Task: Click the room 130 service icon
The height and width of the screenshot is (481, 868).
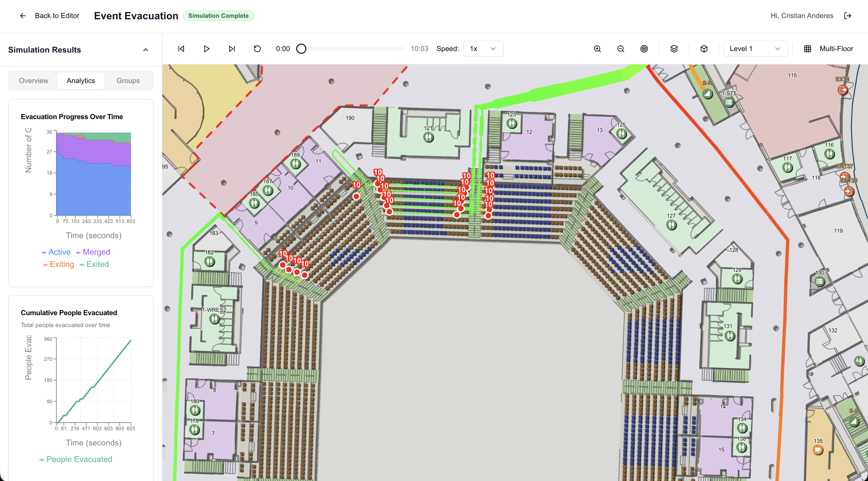Action: pyautogui.click(x=820, y=281)
